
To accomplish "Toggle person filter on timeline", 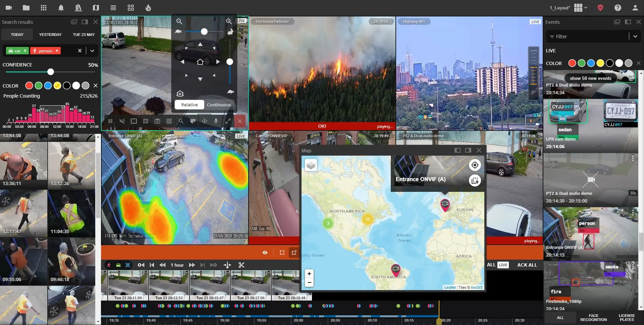I will pos(109,265).
